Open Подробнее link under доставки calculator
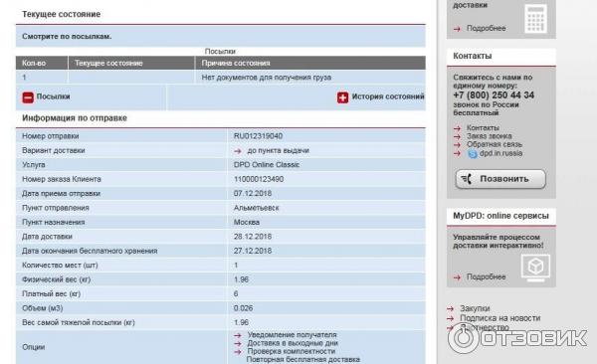 click(x=486, y=28)
